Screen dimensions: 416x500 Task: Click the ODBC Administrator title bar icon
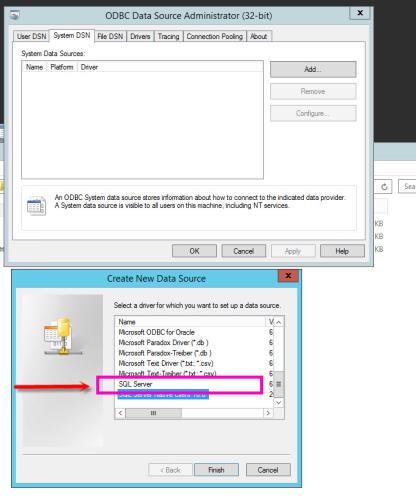coord(15,15)
